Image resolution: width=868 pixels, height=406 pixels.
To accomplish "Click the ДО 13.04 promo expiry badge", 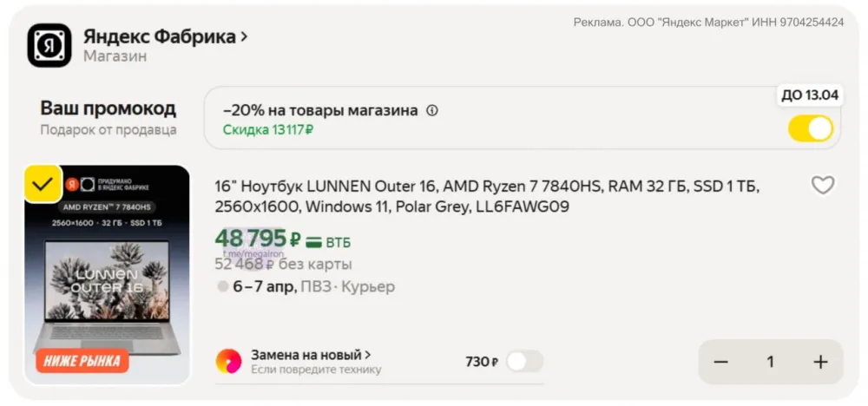I will tap(809, 95).
